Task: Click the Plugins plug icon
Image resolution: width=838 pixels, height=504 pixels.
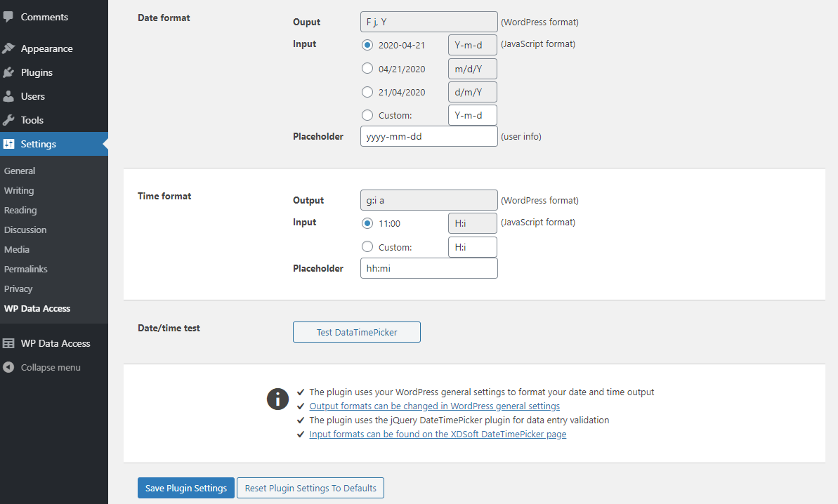Action: pos(8,72)
